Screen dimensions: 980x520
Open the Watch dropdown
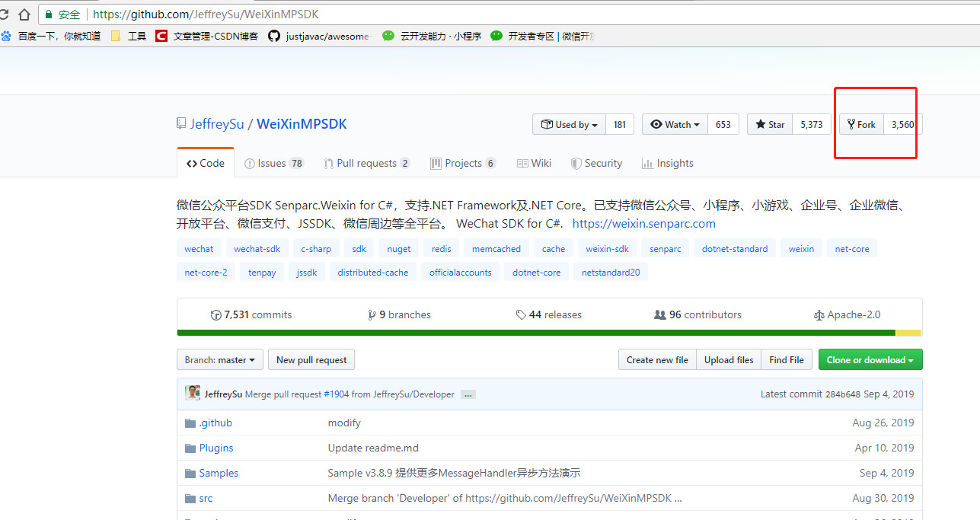675,124
